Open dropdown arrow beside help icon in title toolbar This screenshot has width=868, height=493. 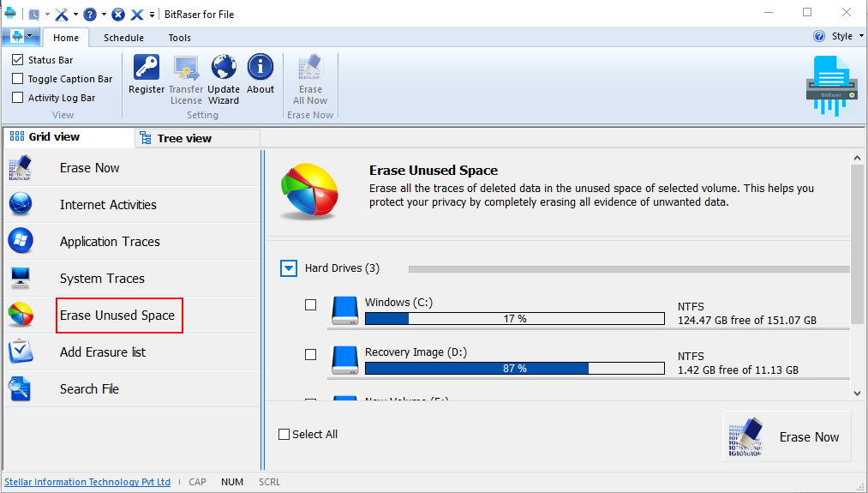pos(104,15)
